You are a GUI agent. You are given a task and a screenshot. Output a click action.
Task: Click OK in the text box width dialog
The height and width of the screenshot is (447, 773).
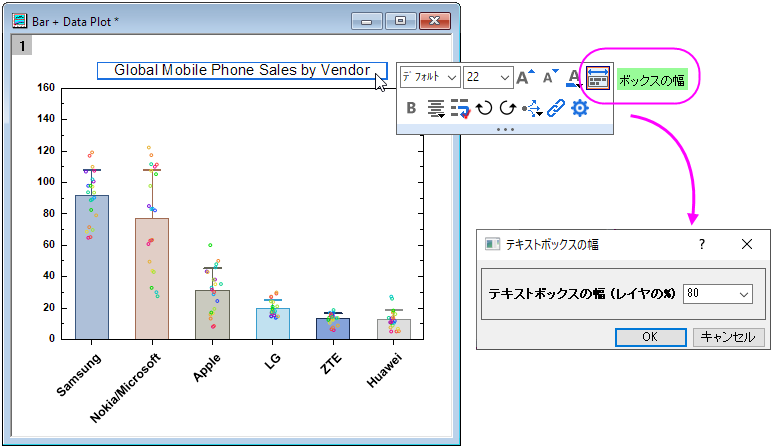(650, 337)
